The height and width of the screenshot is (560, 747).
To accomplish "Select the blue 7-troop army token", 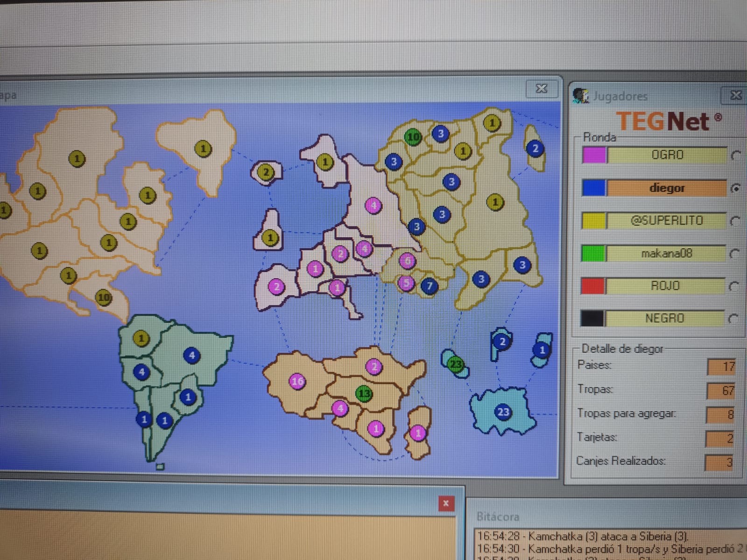I will (430, 286).
